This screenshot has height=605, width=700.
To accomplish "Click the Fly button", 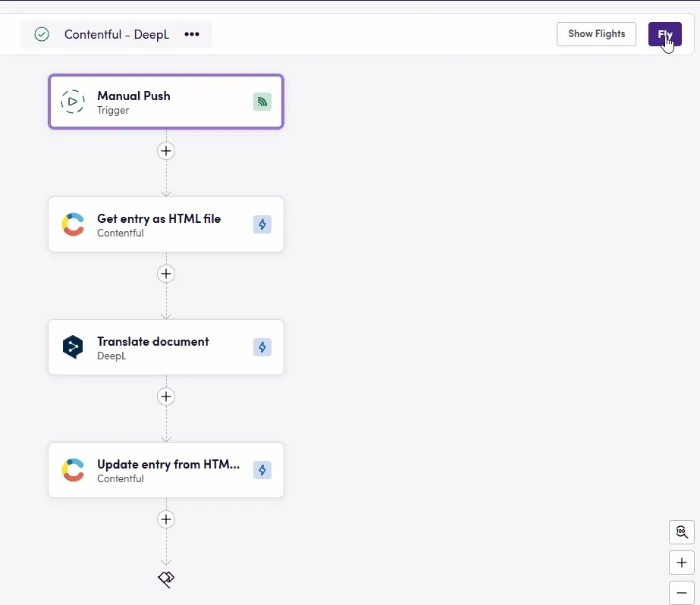I will [664, 34].
